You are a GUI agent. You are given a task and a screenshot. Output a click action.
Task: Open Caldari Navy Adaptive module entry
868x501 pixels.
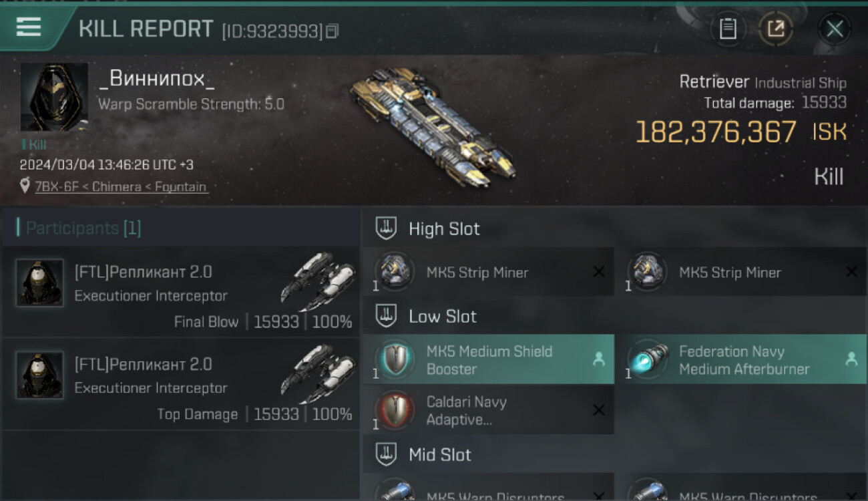pyautogui.click(x=488, y=410)
